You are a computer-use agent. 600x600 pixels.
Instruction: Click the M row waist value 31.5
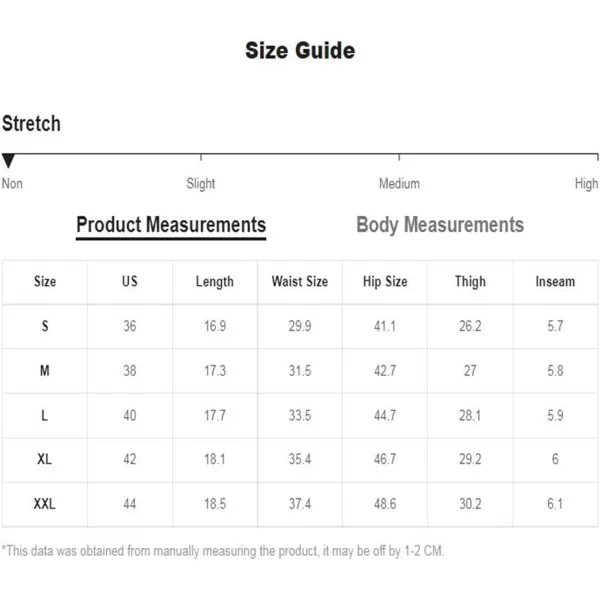click(x=300, y=370)
